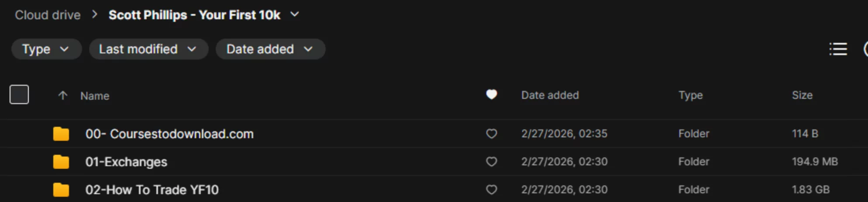Screen dimensions: 868x202
Task: Sort by the Type column header
Action: [690, 95]
